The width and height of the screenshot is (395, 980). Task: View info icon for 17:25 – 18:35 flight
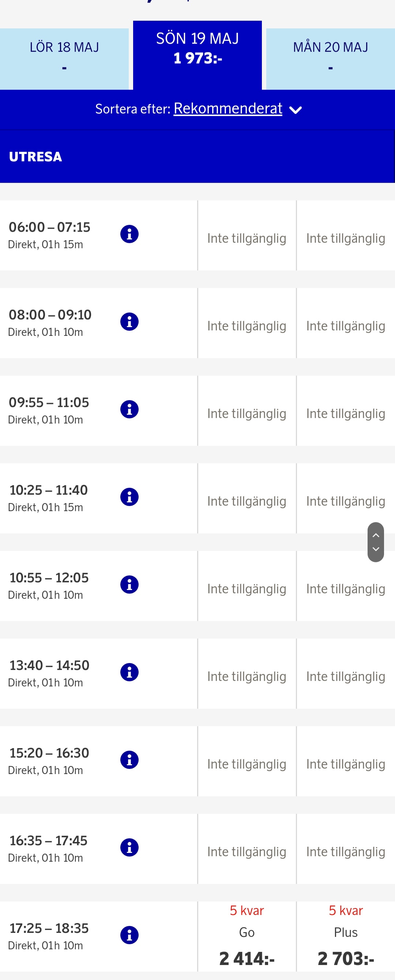click(x=129, y=935)
